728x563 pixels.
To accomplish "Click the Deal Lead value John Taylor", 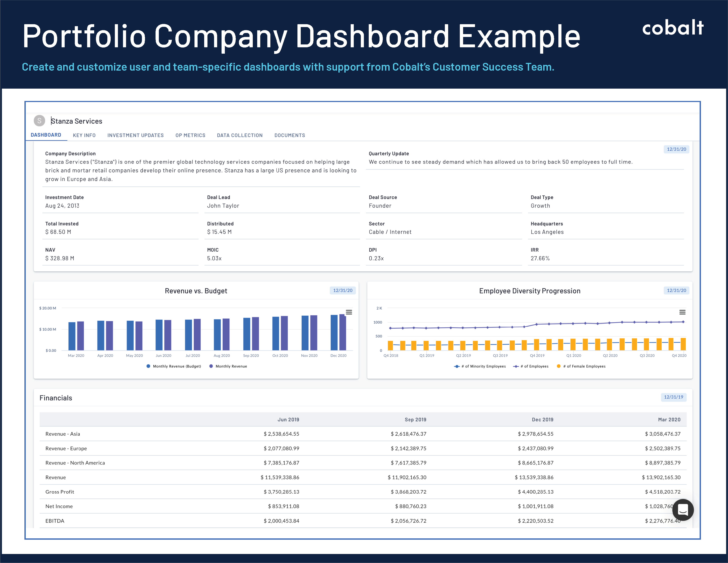I will point(223,206).
